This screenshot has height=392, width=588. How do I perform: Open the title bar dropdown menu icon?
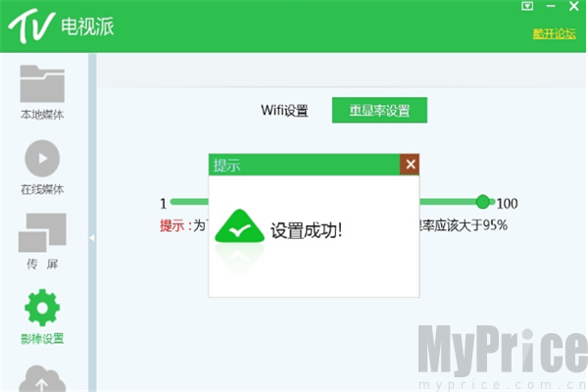click(x=527, y=6)
